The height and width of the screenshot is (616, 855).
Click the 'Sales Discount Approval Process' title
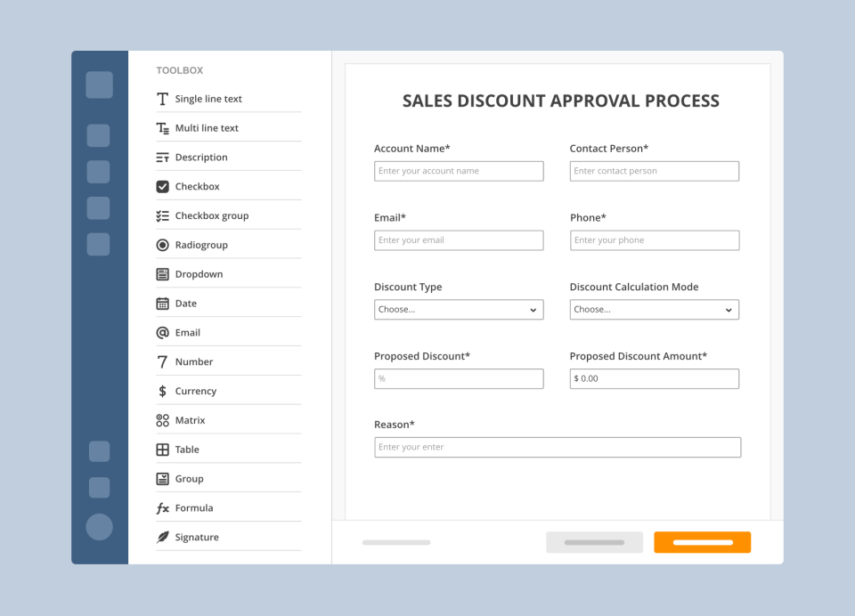click(x=560, y=101)
